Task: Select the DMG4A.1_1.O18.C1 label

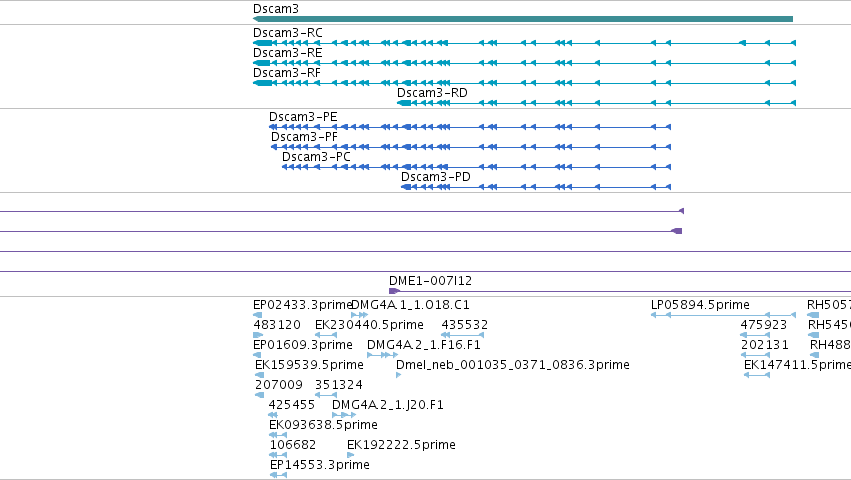Action: pyautogui.click(x=410, y=305)
